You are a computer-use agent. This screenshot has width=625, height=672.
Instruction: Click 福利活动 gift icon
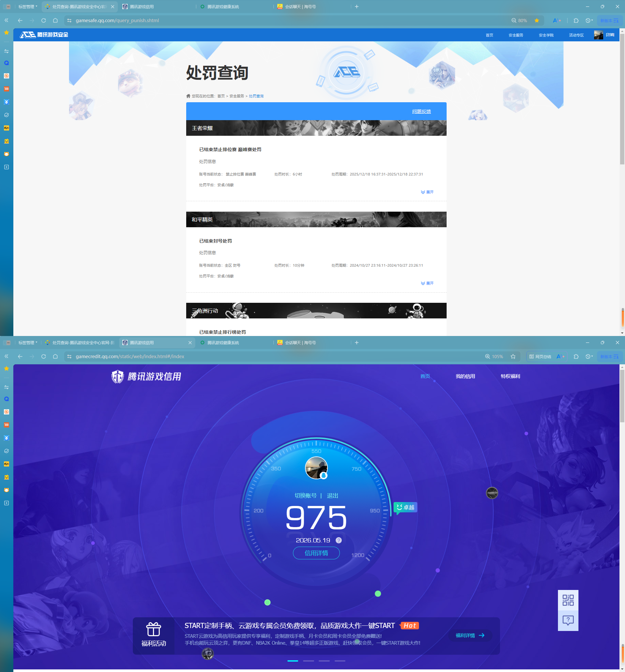(x=153, y=629)
